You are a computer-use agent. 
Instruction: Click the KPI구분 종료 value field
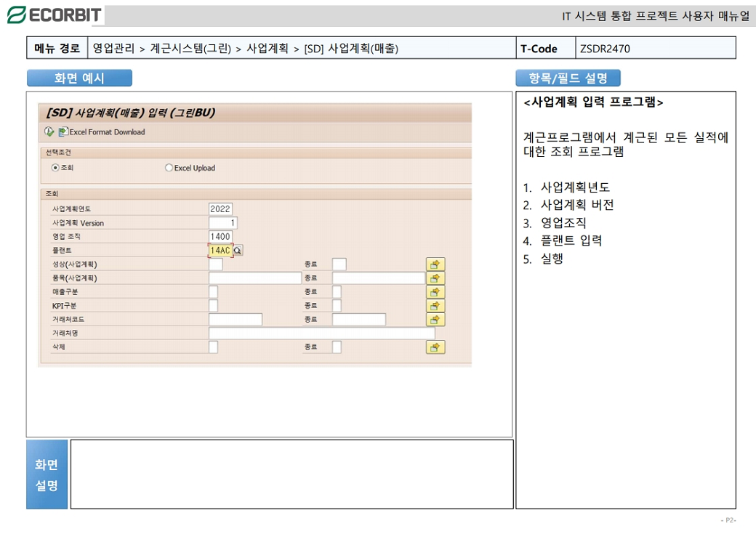pos(337,306)
